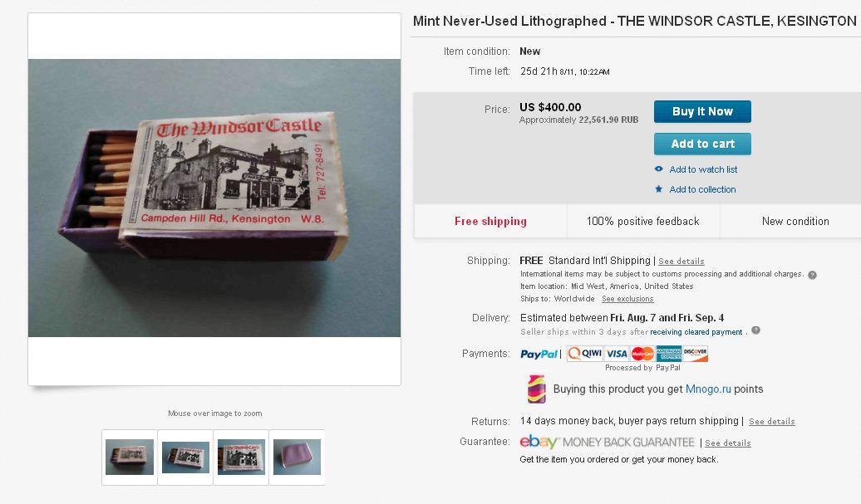The image size is (861, 504).
Task: Open the customs charges help question-mark icon
Action: click(x=812, y=275)
